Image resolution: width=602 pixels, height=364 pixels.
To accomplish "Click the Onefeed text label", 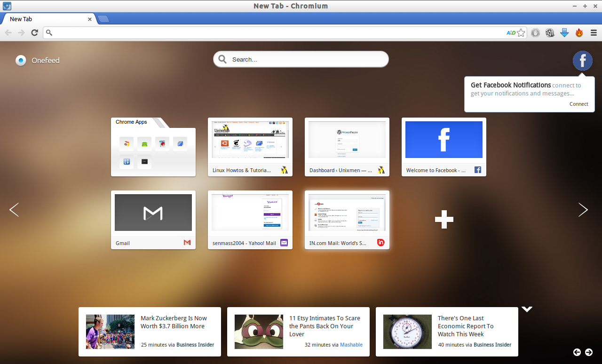I will 46,60.
